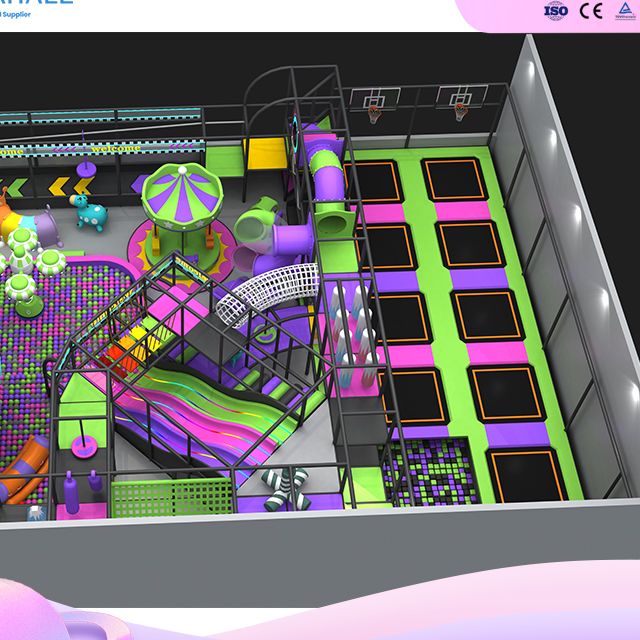Screen dimensions: 640x640
Task: Click the ISO certification badge
Action: [555, 10]
